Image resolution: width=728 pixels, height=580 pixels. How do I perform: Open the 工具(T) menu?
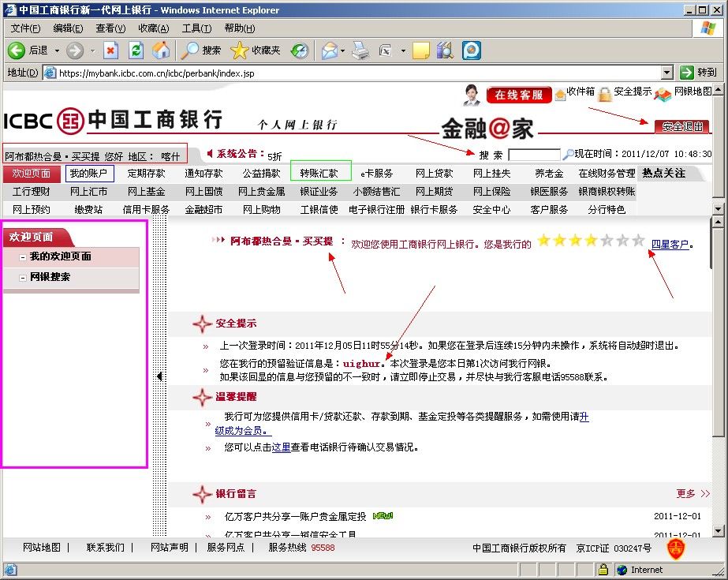tap(196, 28)
